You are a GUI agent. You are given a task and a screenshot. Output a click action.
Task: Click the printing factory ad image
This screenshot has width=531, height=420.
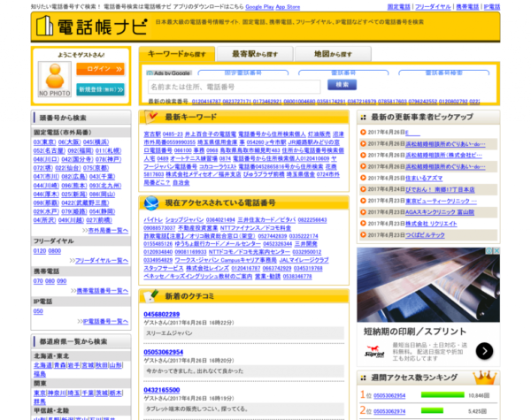[427, 284]
